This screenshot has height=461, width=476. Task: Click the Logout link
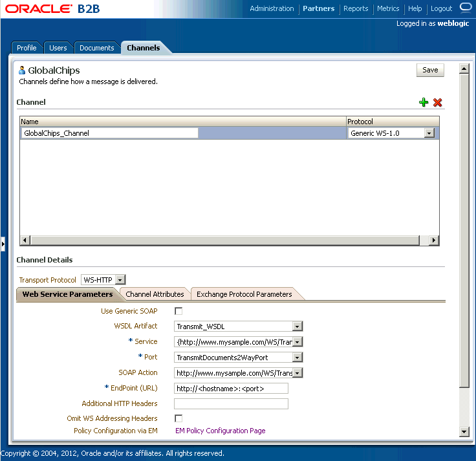441,8
